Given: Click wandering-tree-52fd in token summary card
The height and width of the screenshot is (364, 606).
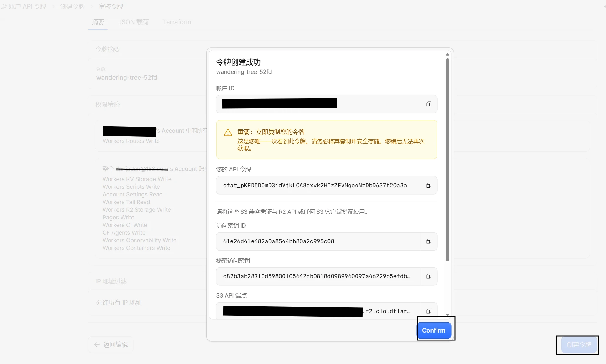Looking at the screenshot, I should [127, 78].
